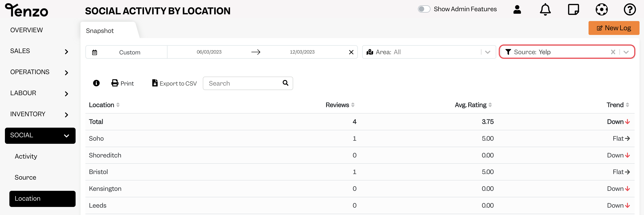Select the Leeds location row

(x=360, y=206)
